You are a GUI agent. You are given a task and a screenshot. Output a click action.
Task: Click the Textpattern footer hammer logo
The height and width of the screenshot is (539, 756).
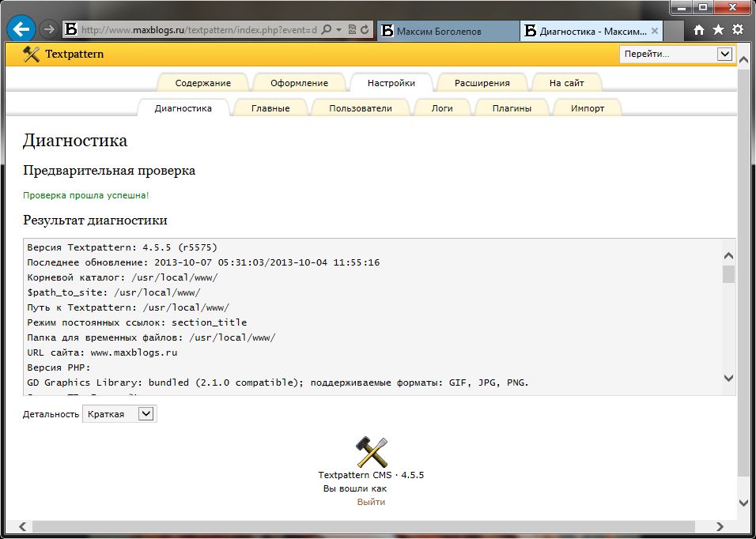(372, 451)
